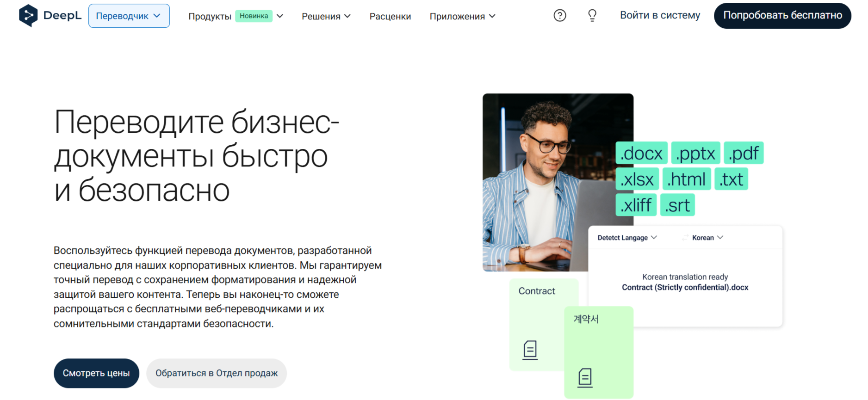Click the .pptx format tag
Image resolution: width=868 pixels, height=400 pixels.
click(x=696, y=153)
